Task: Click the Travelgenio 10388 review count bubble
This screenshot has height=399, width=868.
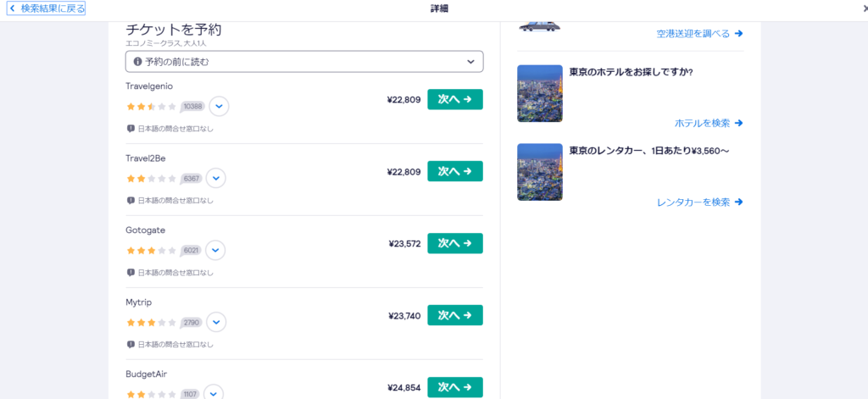Action: 192,106
